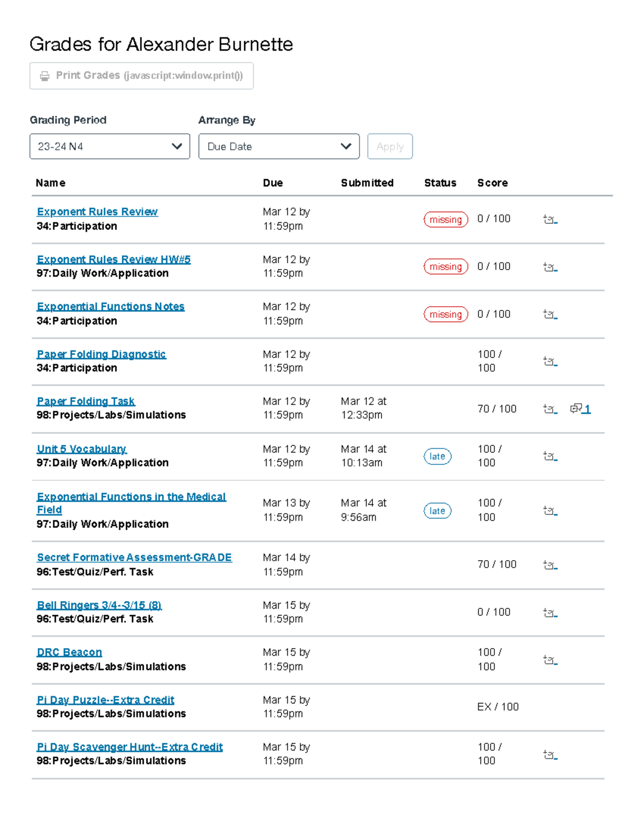Open comments icon for Paper Folding Task
This screenshot has height=834, width=644.
[x=580, y=409]
